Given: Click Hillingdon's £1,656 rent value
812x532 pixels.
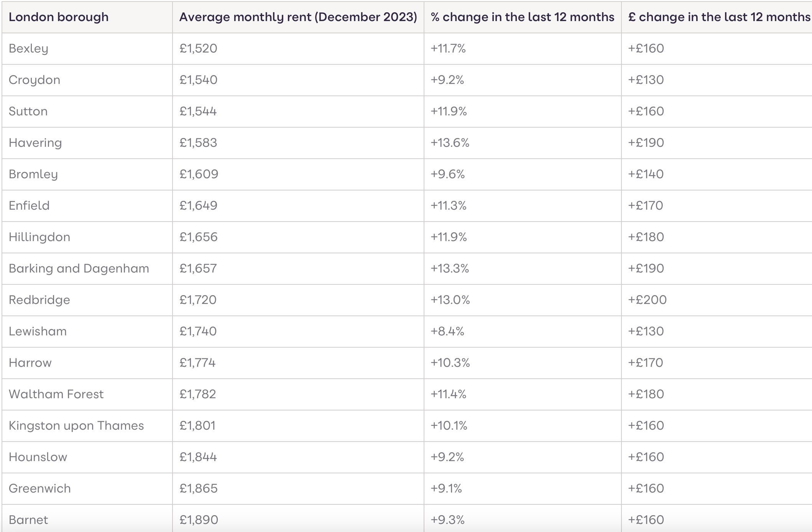Looking at the screenshot, I should [x=198, y=237].
